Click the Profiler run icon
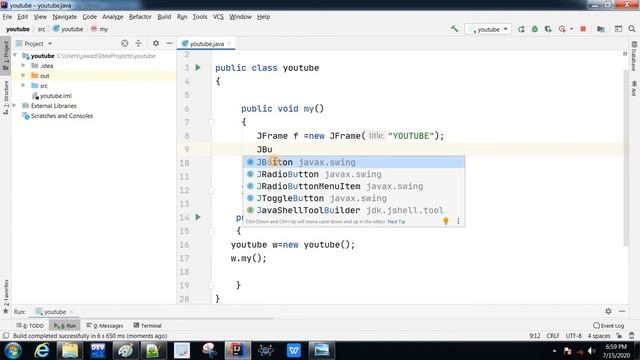This screenshot has height=360, width=640. (562, 29)
